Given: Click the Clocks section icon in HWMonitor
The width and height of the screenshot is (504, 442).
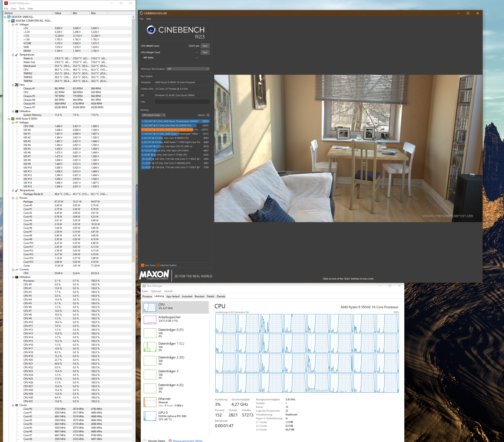Looking at the screenshot, I should (17, 405).
